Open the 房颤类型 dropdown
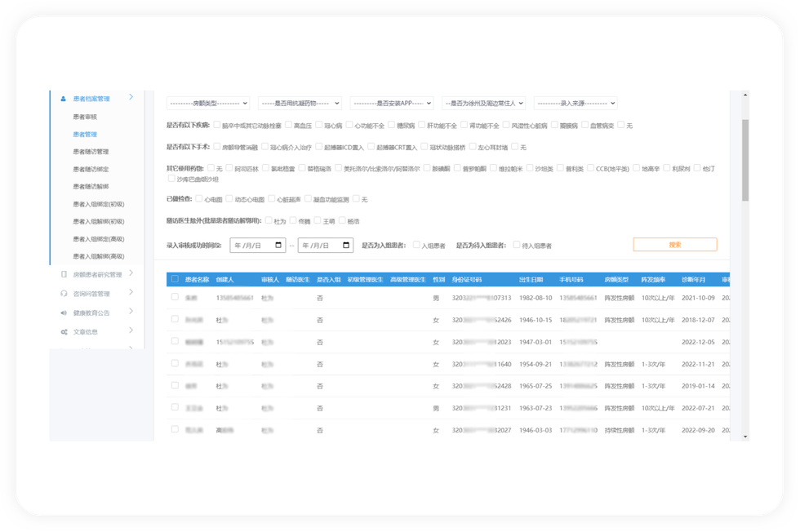The width and height of the screenshot is (800, 532). click(x=207, y=103)
